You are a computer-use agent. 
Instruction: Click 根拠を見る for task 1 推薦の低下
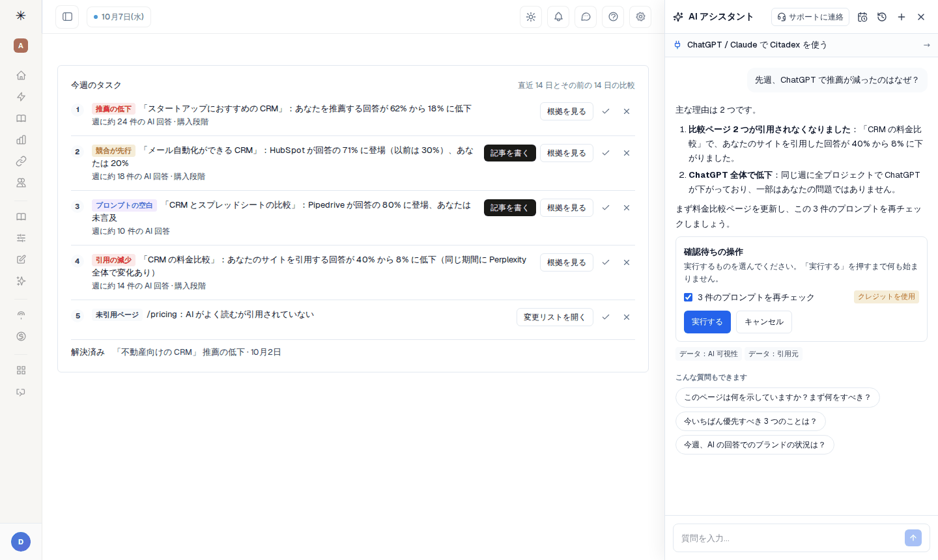click(x=567, y=111)
